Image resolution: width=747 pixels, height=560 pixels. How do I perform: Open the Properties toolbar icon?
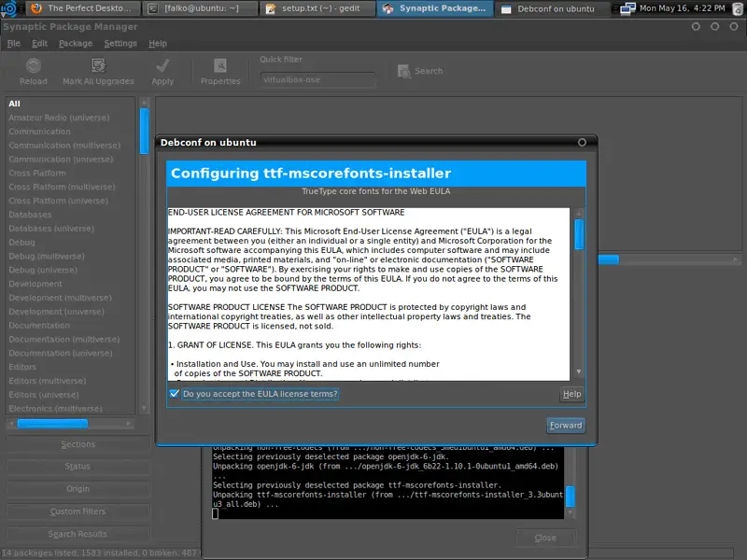220,65
